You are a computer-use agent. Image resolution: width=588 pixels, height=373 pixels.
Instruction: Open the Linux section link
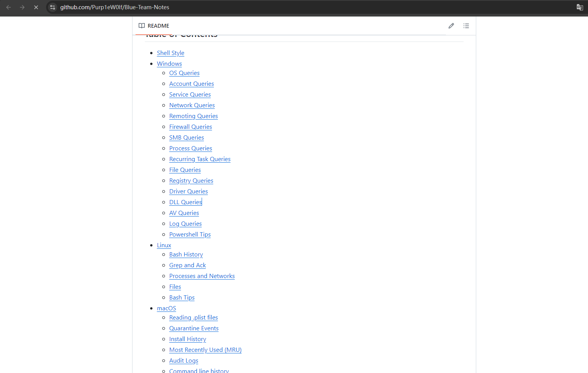(x=164, y=245)
